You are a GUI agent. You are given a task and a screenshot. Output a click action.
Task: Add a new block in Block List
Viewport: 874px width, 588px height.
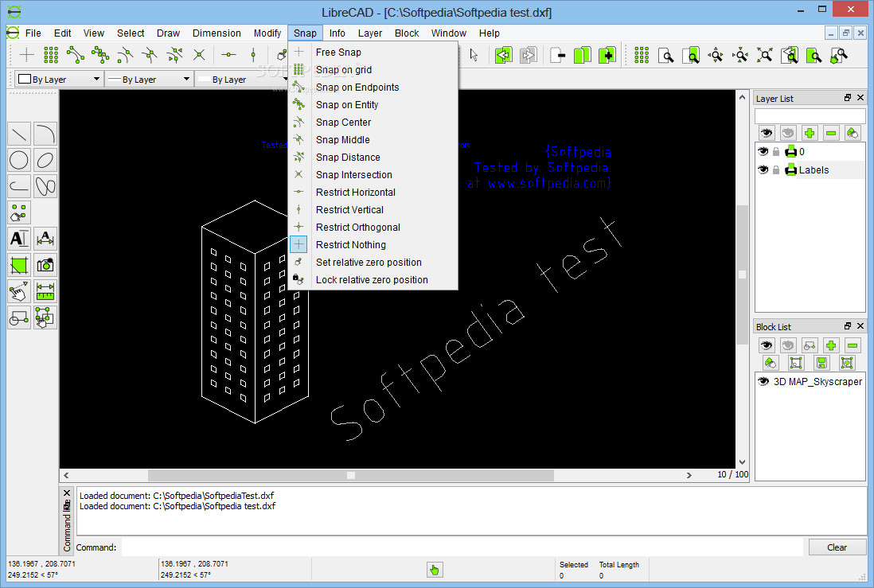830,345
